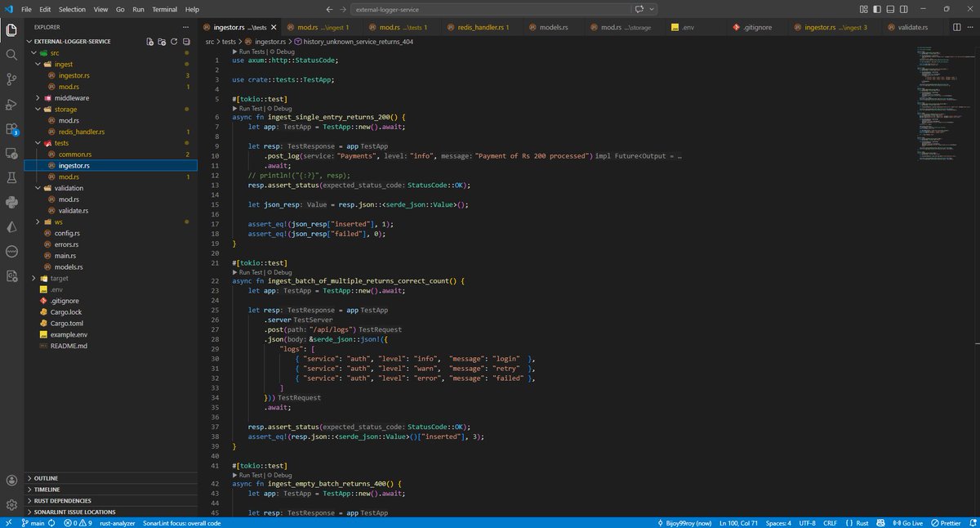The height and width of the screenshot is (528, 980).
Task: Open the Explorer view in activity bar
Action: 11,30
